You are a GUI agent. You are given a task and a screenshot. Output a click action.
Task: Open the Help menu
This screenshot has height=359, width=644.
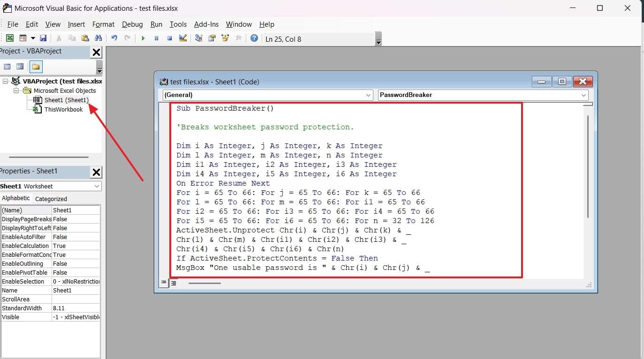coord(266,24)
